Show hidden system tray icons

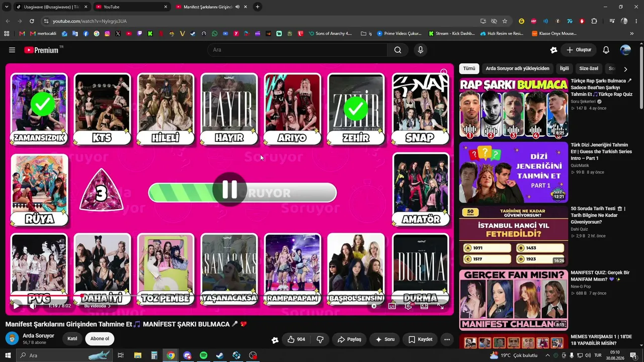click(548, 355)
